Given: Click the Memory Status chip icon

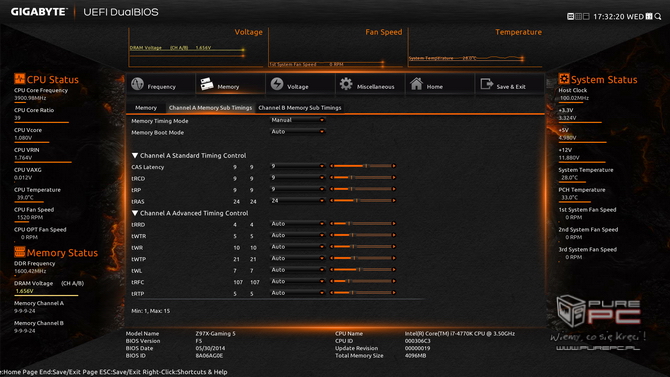Looking at the screenshot, I should coord(19,252).
